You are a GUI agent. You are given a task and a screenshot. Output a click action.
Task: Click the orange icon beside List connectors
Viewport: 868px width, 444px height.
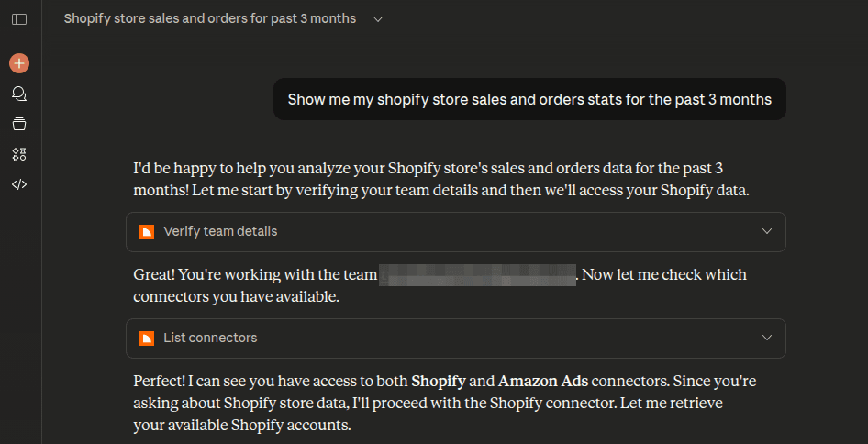coord(146,339)
